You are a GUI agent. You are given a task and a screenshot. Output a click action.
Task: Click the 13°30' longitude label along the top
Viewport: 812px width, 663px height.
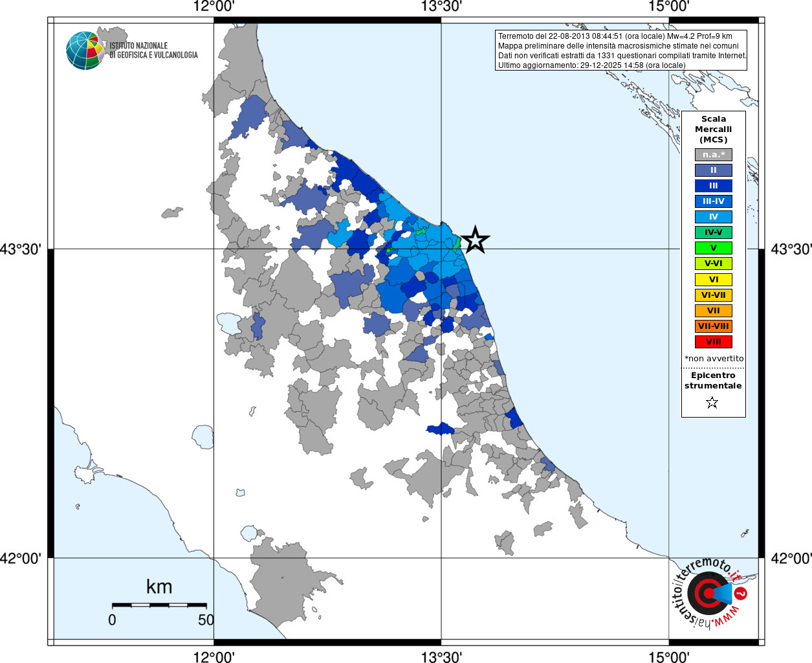point(441,6)
